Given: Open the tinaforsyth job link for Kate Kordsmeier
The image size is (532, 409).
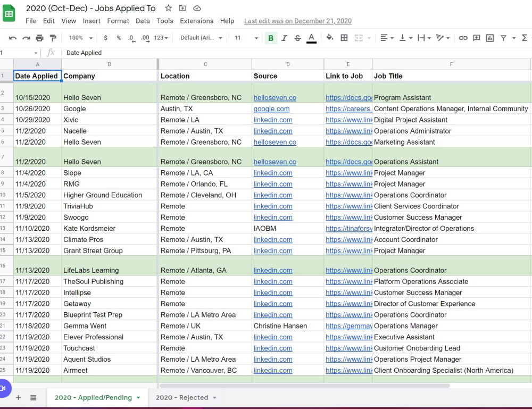Looking at the screenshot, I should pyautogui.click(x=349, y=229).
